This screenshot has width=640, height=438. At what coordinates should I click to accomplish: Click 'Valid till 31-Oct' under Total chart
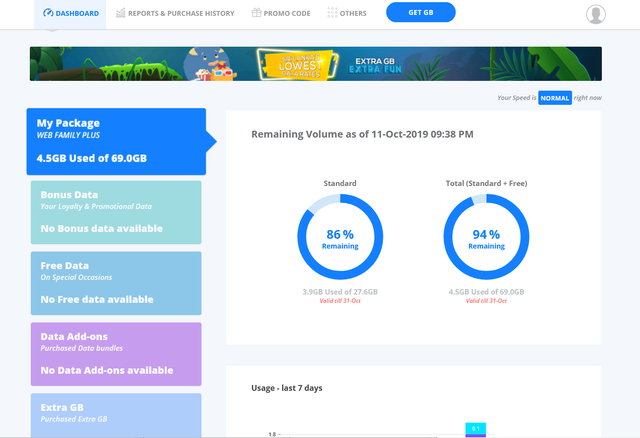[486, 301]
